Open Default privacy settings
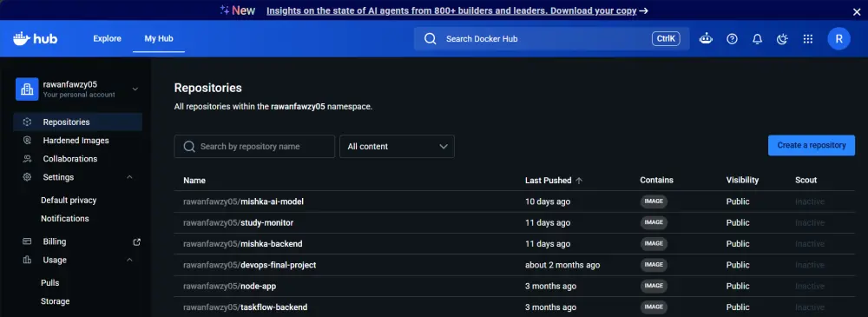This screenshot has width=868, height=317. click(69, 200)
